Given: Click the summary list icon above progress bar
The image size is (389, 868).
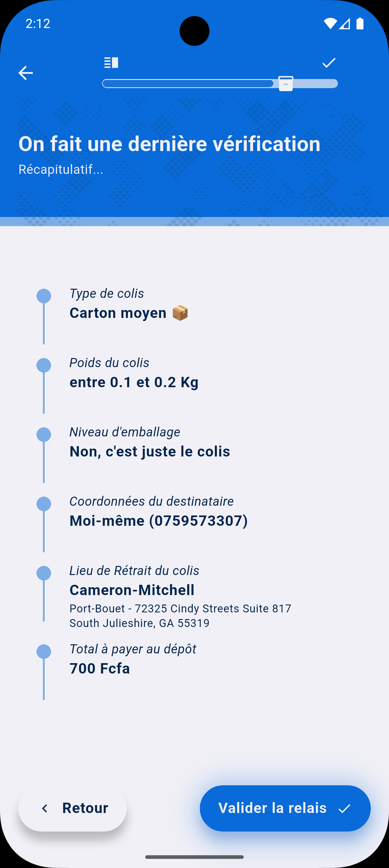Looking at the screenshot, I should point(111,63).
